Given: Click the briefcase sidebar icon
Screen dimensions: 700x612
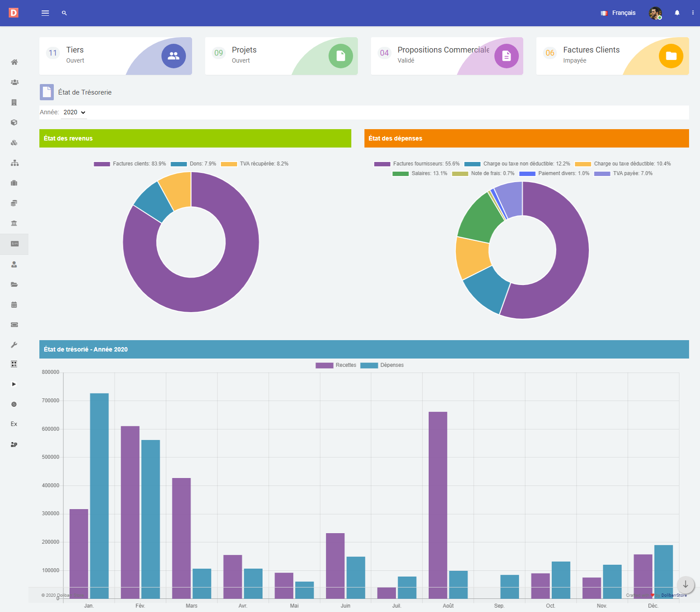Looking at the screenshot, I should (x=14, y=183).
